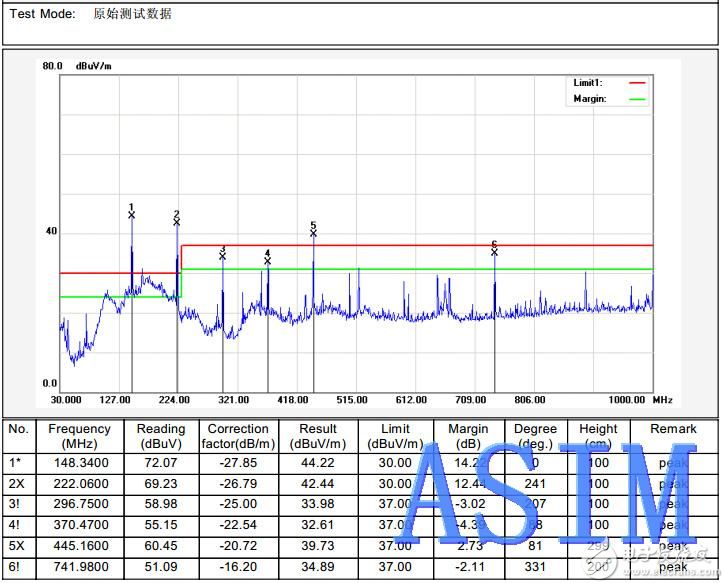Click peak marker 5 near 445 MHz
This screenshot has height=583, width=724.
(x=314, y=232)
